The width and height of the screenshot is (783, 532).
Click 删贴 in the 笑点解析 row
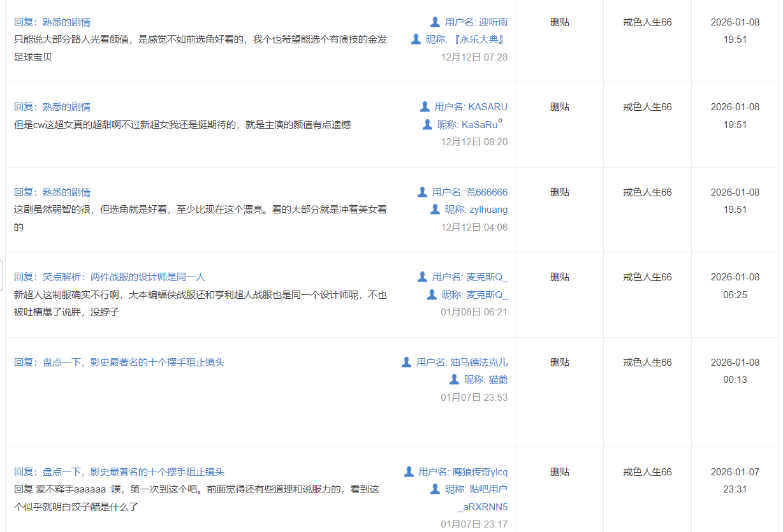pyautogui.click(x=560, y=277)
